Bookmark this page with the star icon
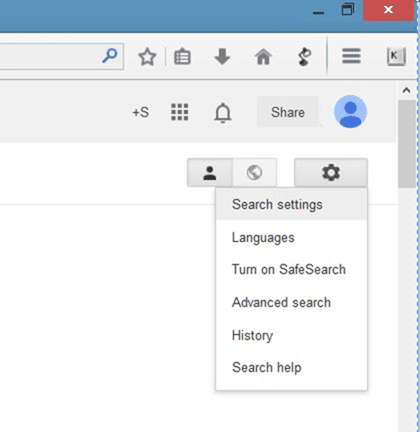 [147, 57]
